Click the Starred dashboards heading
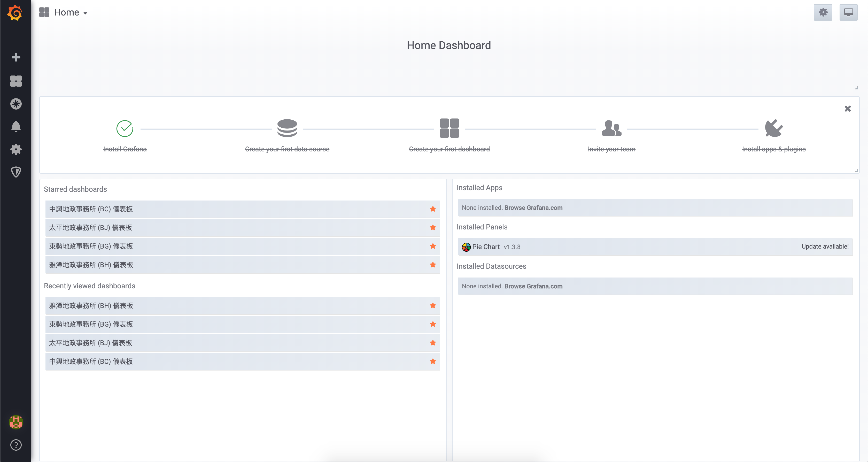868x462 pixels. click(75, 189)
